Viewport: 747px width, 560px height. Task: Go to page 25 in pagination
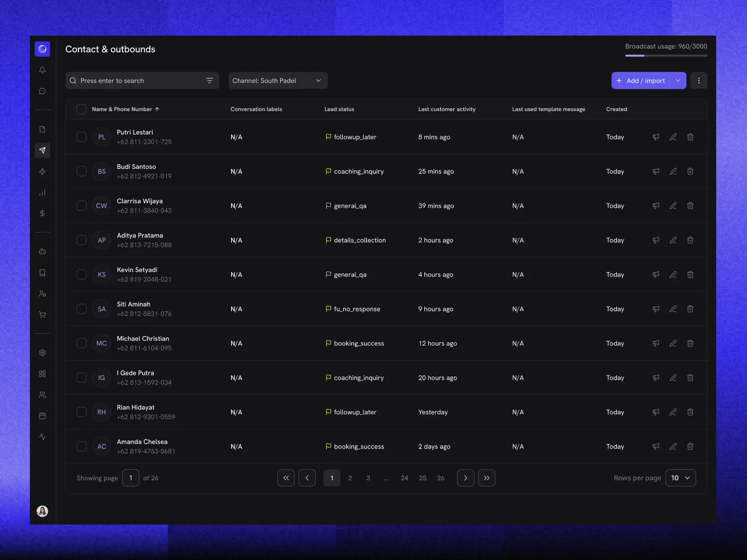[x=423, y=478]
